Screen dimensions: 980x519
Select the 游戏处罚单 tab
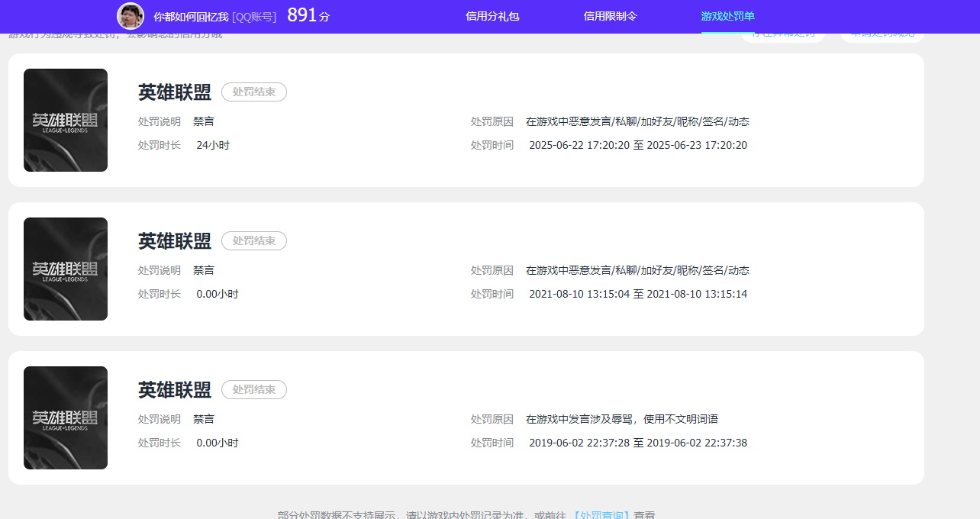click(x=727, y=16)
